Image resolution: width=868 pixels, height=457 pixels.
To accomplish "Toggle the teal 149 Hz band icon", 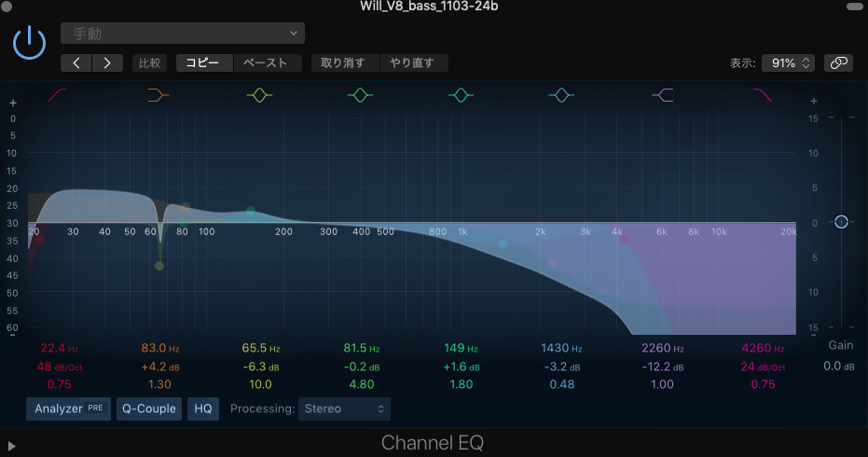I will click(x=462, y=95).
